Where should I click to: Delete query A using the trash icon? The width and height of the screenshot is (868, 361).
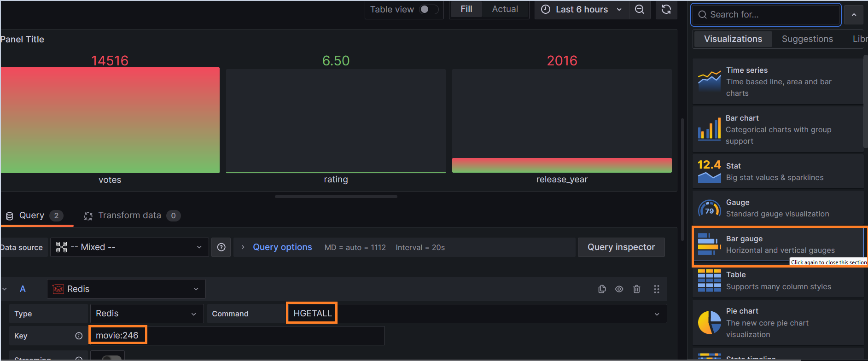point(636,289)
